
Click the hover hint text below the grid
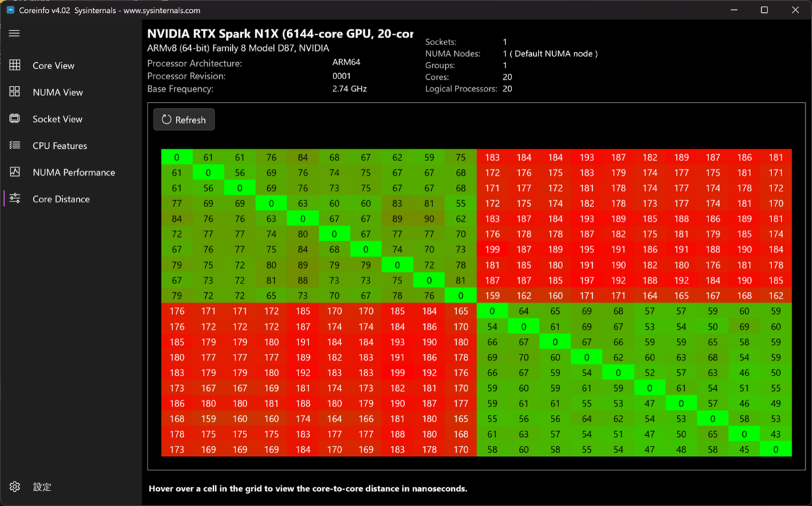308,488
